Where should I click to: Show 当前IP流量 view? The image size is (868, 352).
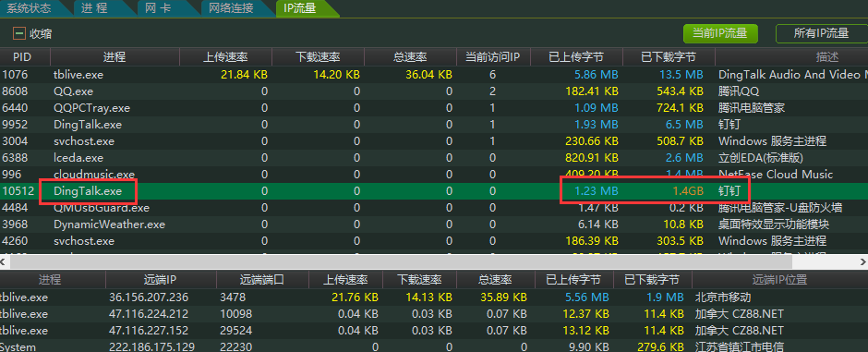(720, 33)
